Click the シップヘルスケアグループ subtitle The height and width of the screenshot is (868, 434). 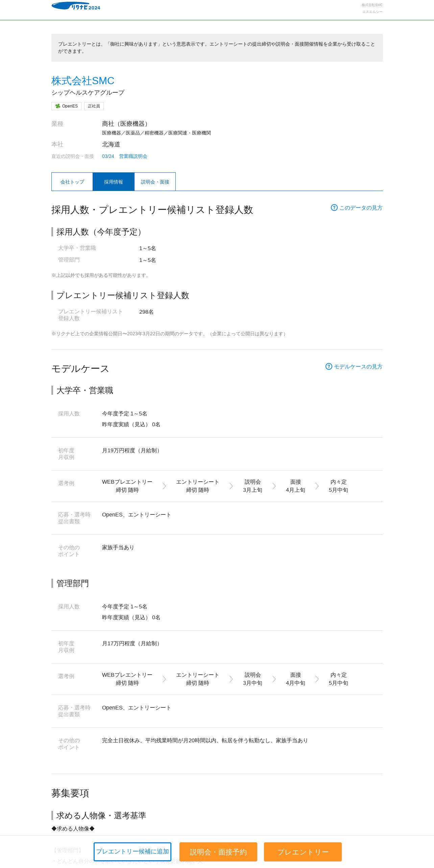coord(88,92)
